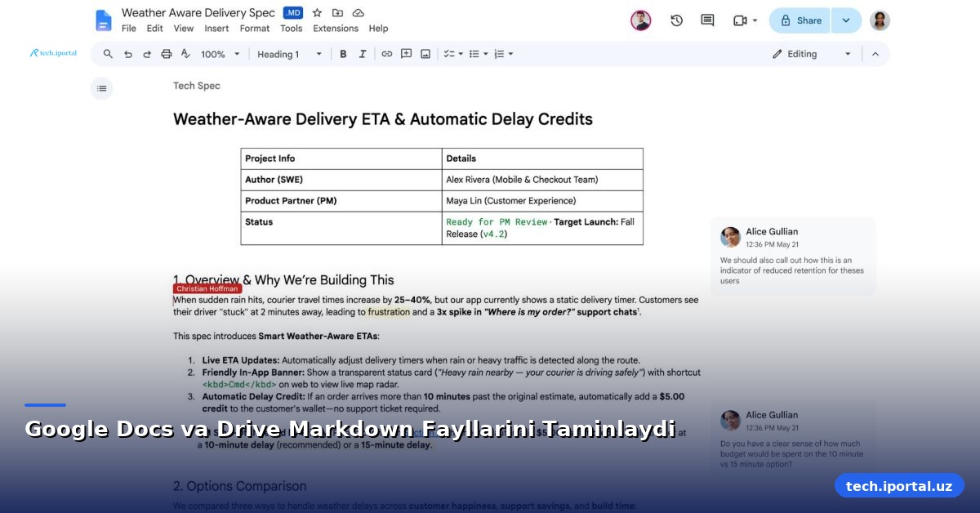Click the tech.iportal.uz badge
Viewport: 980px width, 513px height.
899,486
